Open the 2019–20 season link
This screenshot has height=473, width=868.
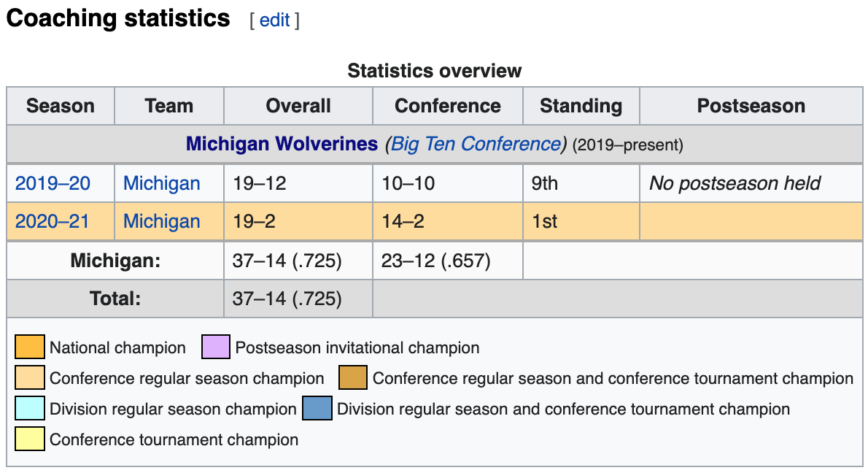point(53,183)
